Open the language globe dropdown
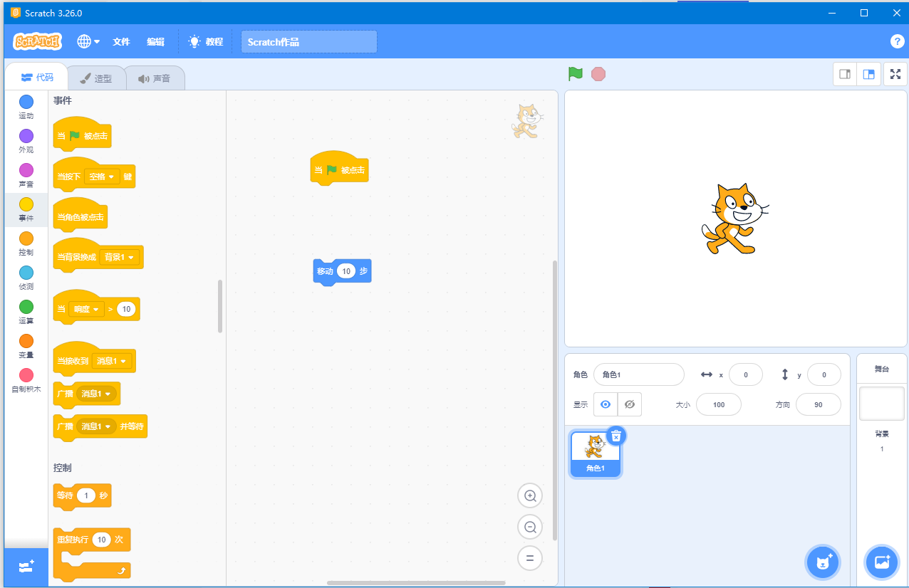The height and width of the screenshot is (588, 909). pyautogui.click(x=88, y=41)
